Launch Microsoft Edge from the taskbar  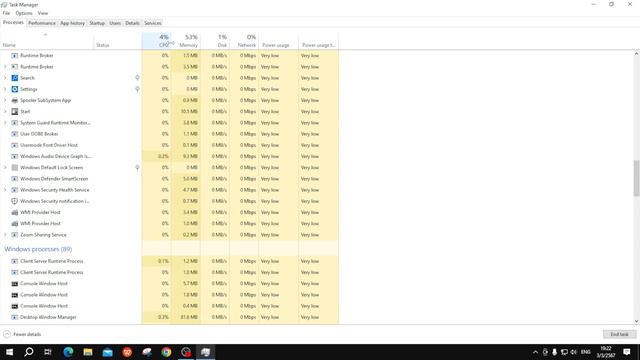coord(68,352)
